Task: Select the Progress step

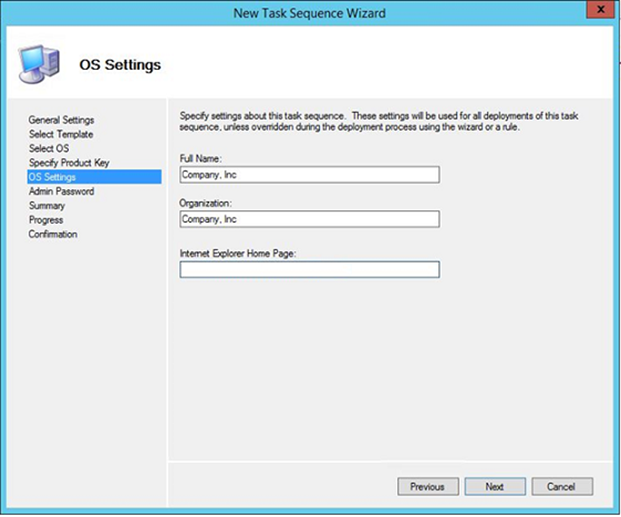Action: point(45,220)
